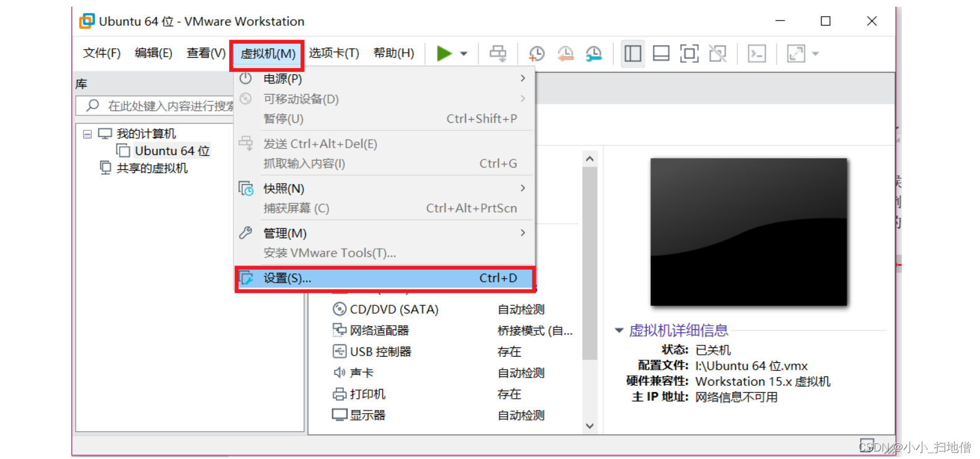The width and height of the screenshot is (980, 459).
Task: Click the display monitor device icon
Action: [x=339, y=415]
